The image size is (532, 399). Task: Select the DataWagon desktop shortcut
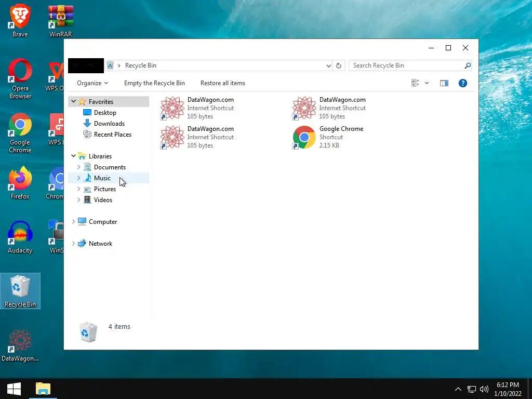pos(20,345)
